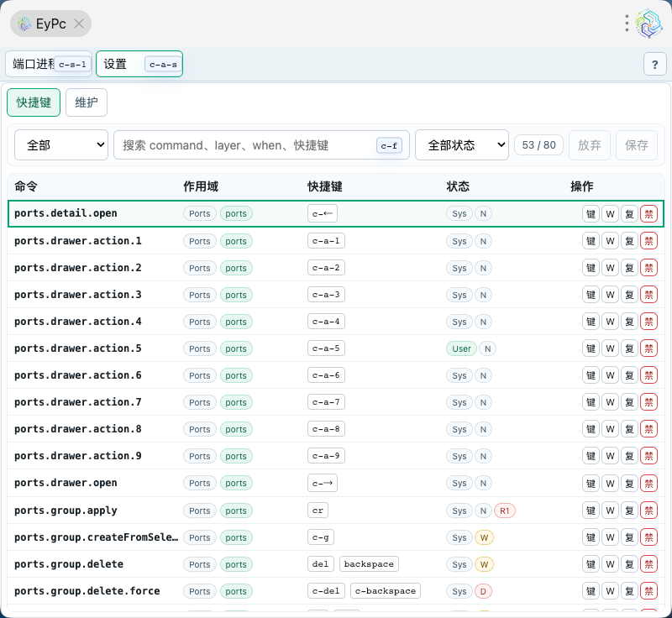The image size is (672, 618).
Task: Click the 复 icon for ports.drawer.action.7
Action: 629,402
